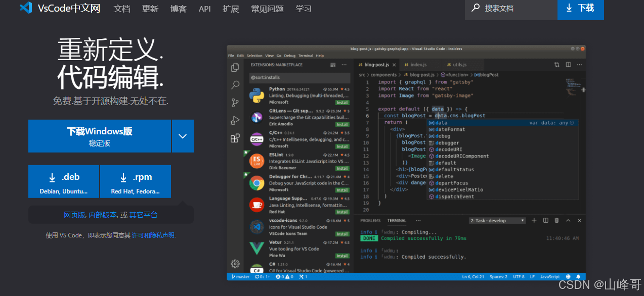Image resolution: width=644 pixels, height=296 pixels.
Task: Open the 更新 nav item
Action: pyautogui.click(x=150, y=9)
